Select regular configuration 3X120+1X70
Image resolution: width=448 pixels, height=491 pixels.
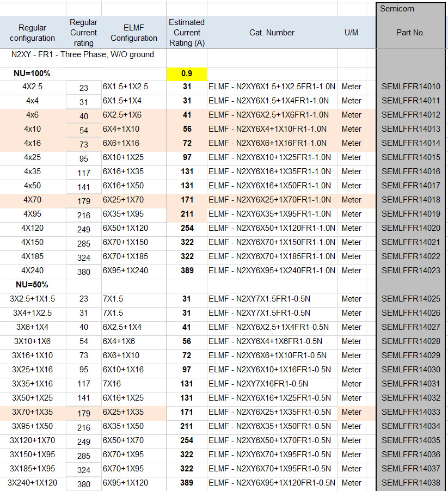point(33,440)
